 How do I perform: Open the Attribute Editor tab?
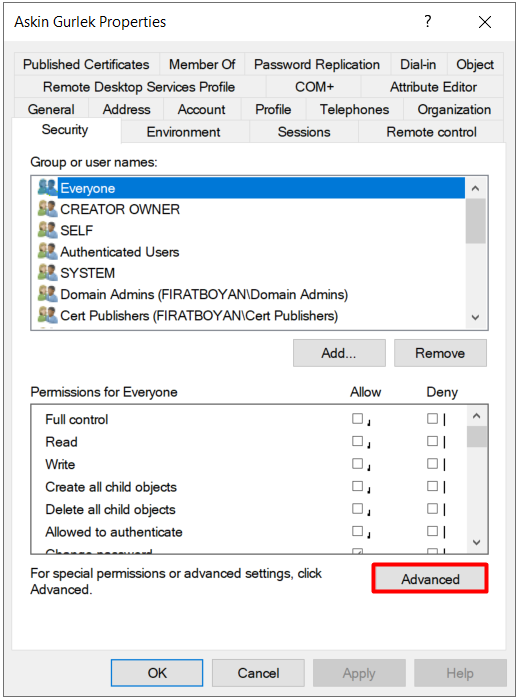click(433, 87)
